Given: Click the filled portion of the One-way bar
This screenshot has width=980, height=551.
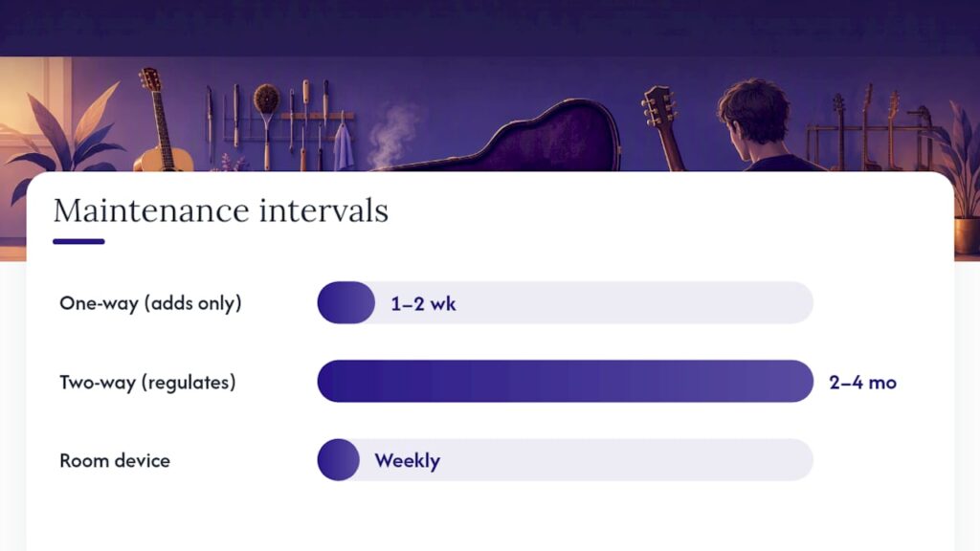Looking at the screenshot, I should tap(346, 302).
